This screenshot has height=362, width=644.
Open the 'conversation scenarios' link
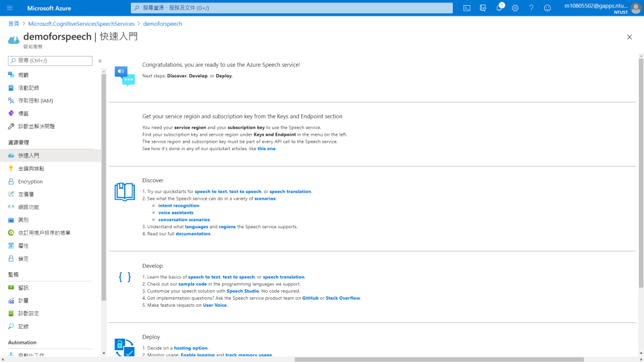pos(184,219)
